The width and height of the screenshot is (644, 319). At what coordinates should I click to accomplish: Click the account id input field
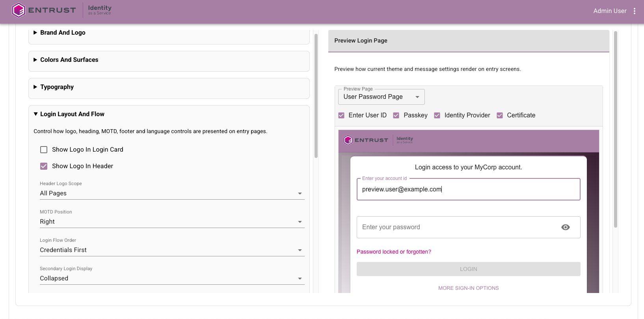coord(468,189)
